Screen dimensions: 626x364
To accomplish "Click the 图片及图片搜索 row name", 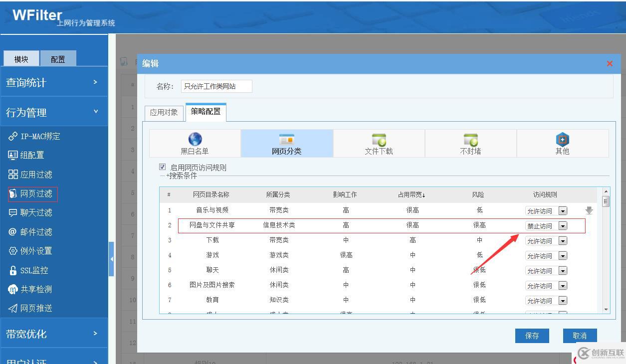I will pos(212,285).
